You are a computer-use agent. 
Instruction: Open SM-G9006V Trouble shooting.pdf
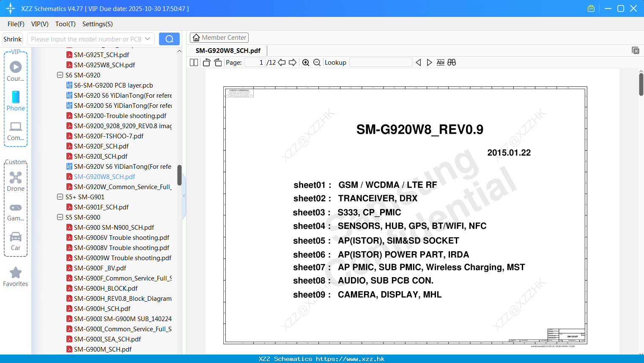pos(121,237)
